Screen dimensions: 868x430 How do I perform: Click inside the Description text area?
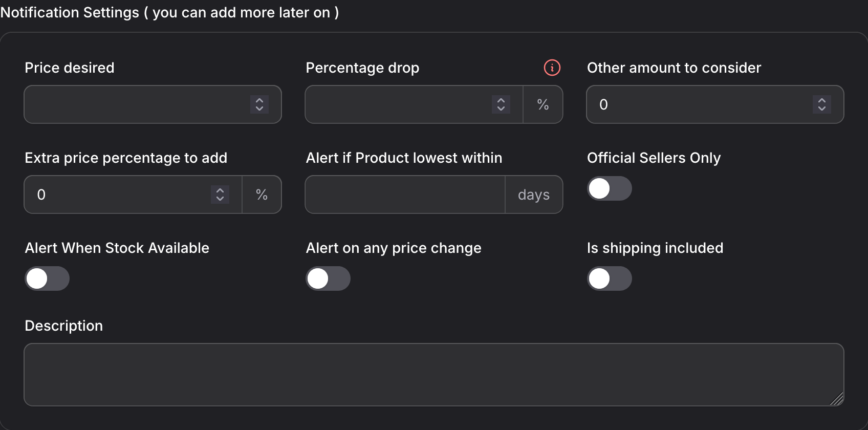[x=433, y=375]
